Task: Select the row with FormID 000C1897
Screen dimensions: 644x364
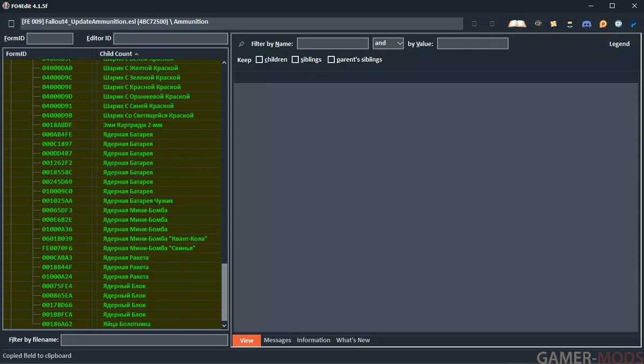Action: 112,144
